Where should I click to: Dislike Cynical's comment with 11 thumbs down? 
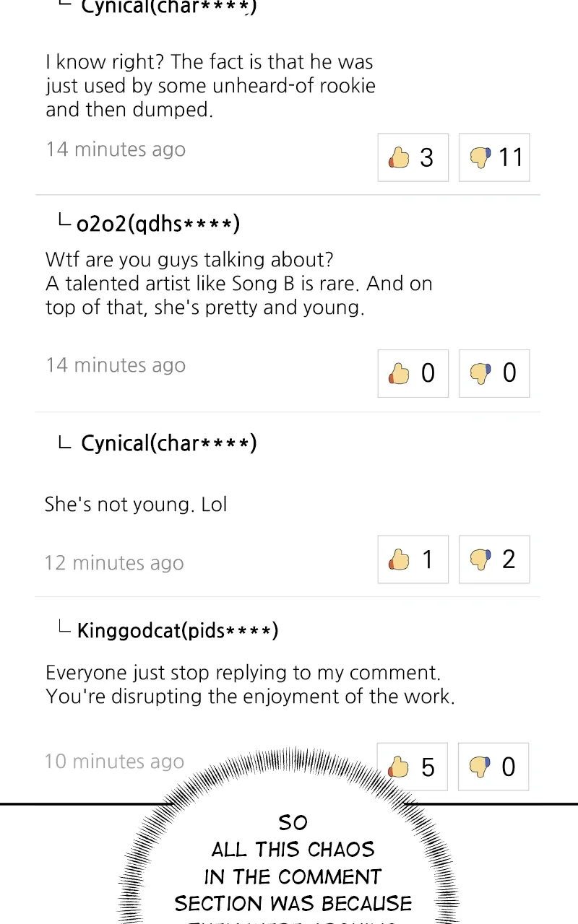494,157
